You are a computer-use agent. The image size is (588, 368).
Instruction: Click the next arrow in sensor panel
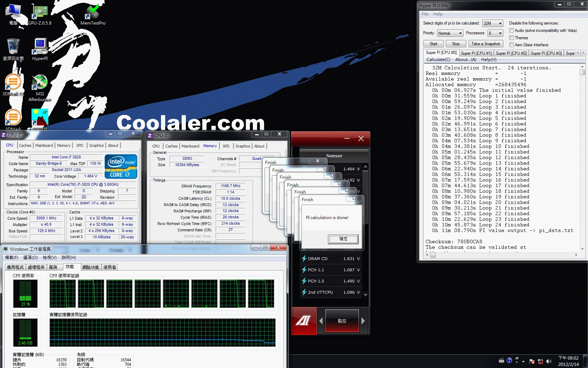[x=363, y=321]
